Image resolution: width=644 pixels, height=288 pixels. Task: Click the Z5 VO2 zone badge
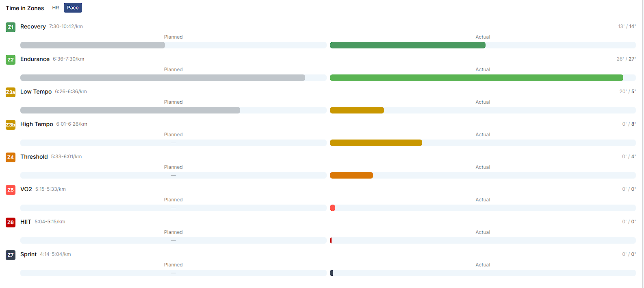(11, 190)
